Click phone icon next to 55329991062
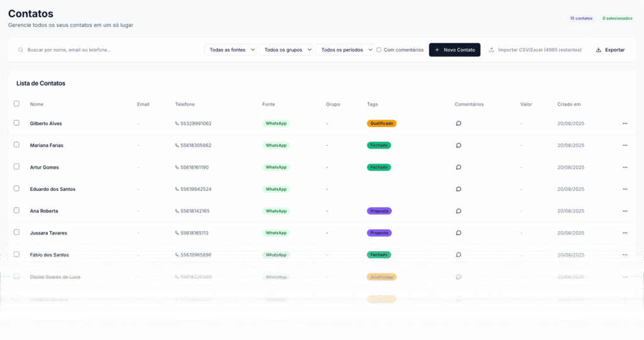Image resolution: width=644 pixels, height=340 pixels. click(177, 124)
